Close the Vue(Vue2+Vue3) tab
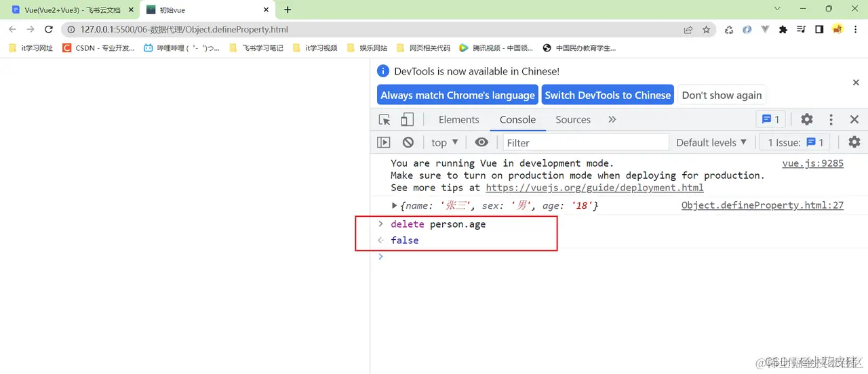 point(131,10)
